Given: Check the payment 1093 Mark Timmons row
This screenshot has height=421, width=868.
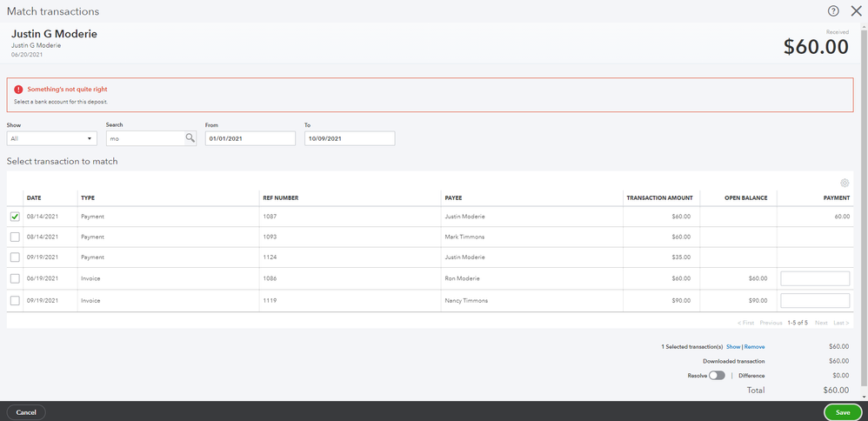Looking at the screenshot, I should (x=15, y=237).
